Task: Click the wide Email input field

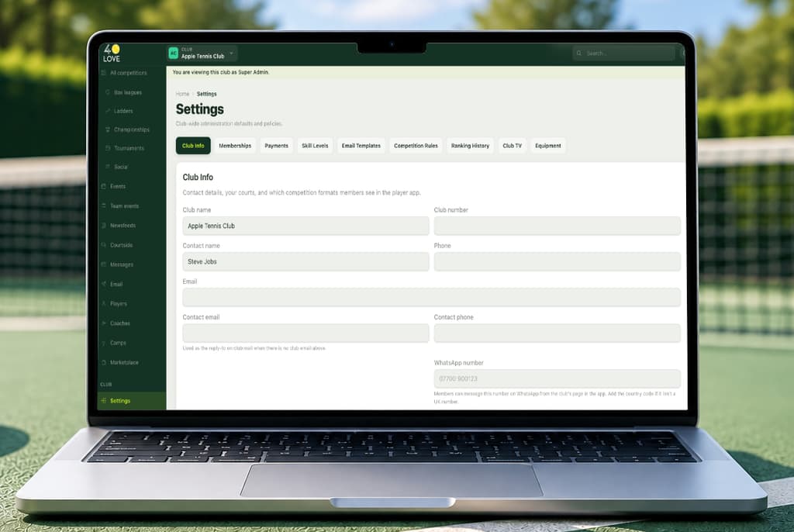Action: tap(431, 298)
